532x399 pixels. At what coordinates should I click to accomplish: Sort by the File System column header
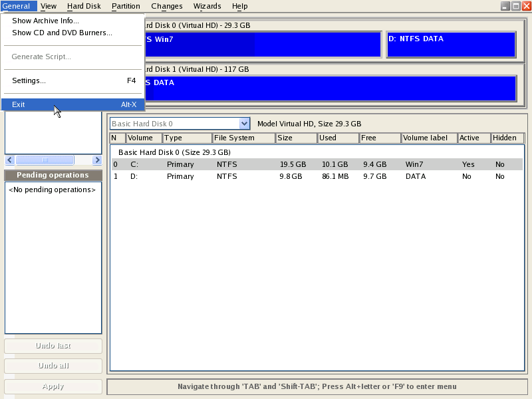pyautogui.click(x=243, y=138)
